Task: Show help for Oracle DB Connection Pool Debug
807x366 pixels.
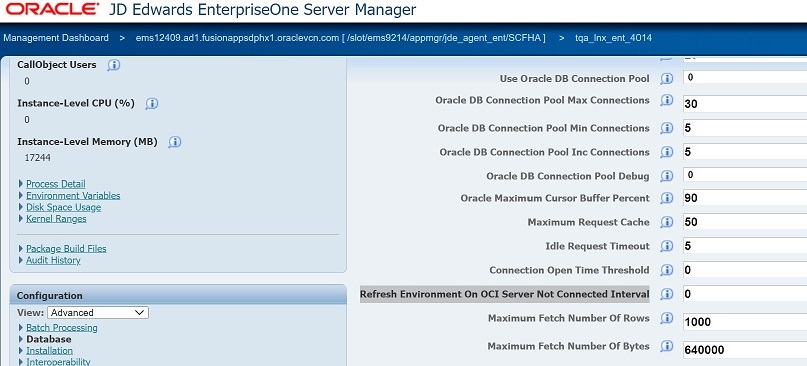Action: [x=666, y=176]
